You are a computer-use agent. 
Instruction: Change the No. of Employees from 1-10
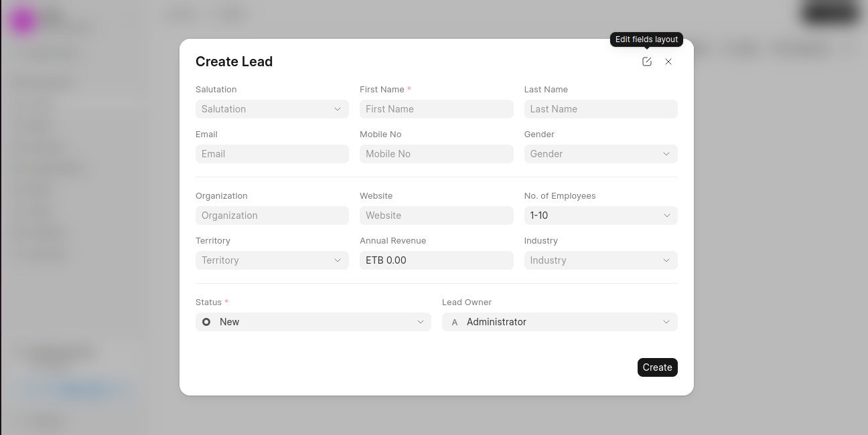tap(600, 215)
